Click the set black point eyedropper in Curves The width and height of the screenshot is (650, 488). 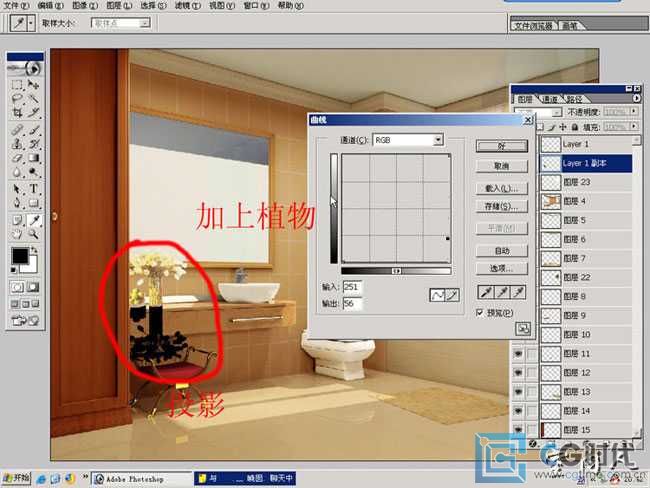485,293
